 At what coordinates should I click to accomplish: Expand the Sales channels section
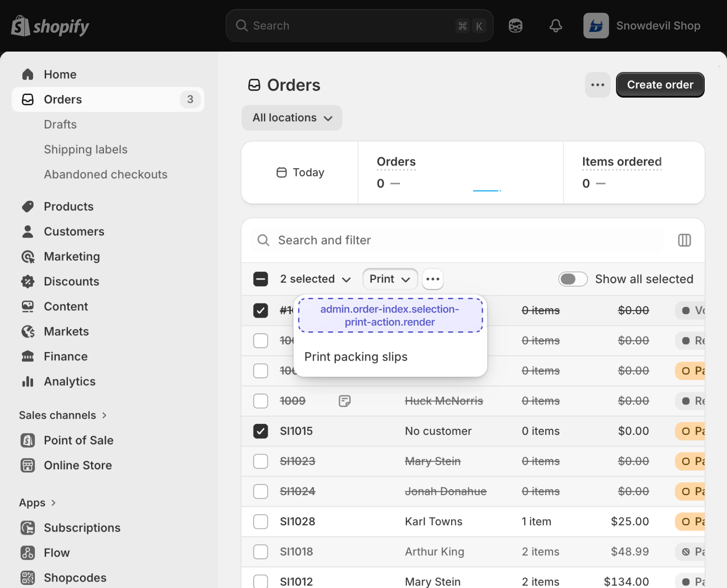click(63, 415)
